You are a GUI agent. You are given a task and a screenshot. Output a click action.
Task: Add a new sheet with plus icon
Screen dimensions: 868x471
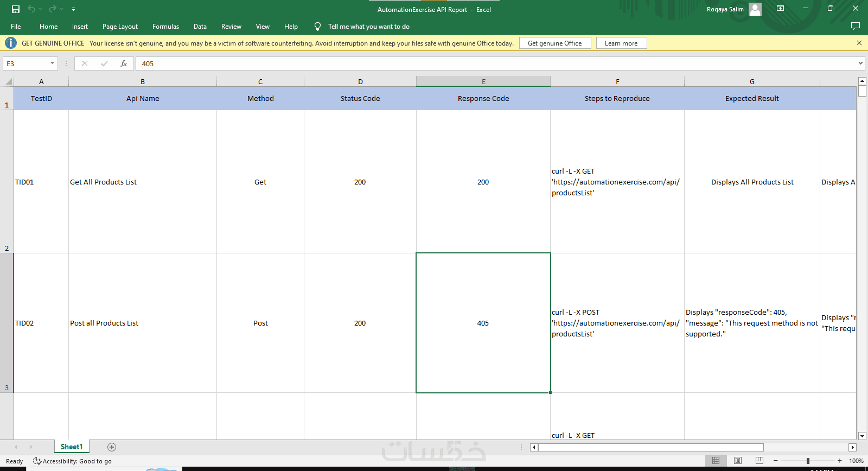click(112, 447)
